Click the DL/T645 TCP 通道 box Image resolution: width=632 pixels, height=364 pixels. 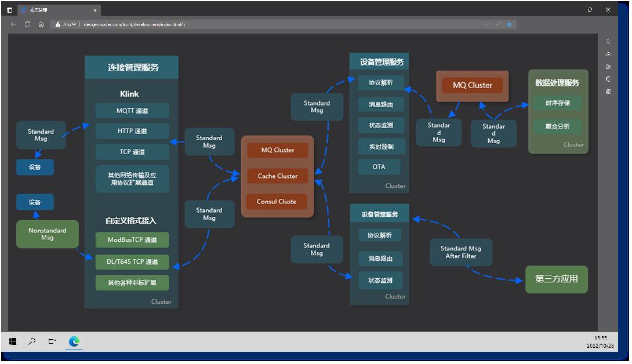[132, 262]
